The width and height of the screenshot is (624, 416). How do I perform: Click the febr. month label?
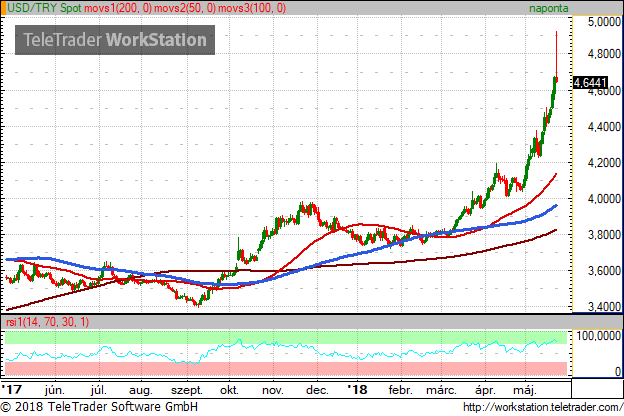pyautogui.click(x=400, y=390)
